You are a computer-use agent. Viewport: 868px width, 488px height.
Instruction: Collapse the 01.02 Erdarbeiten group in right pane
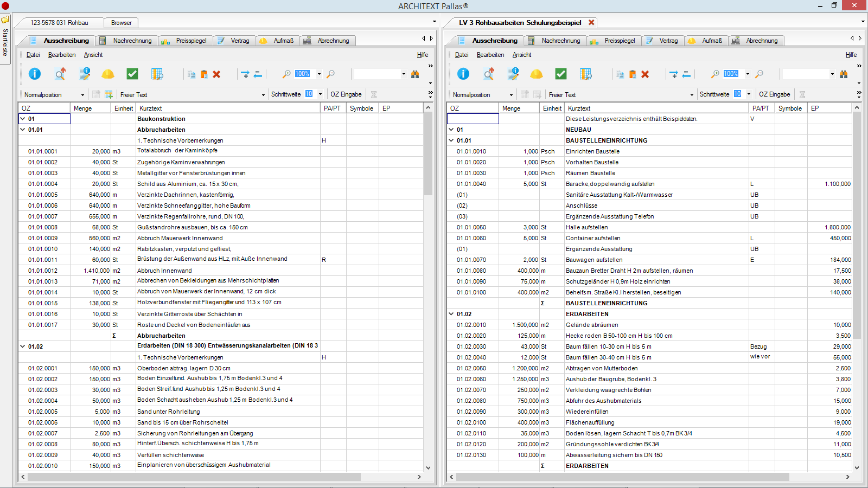[451, 313]
